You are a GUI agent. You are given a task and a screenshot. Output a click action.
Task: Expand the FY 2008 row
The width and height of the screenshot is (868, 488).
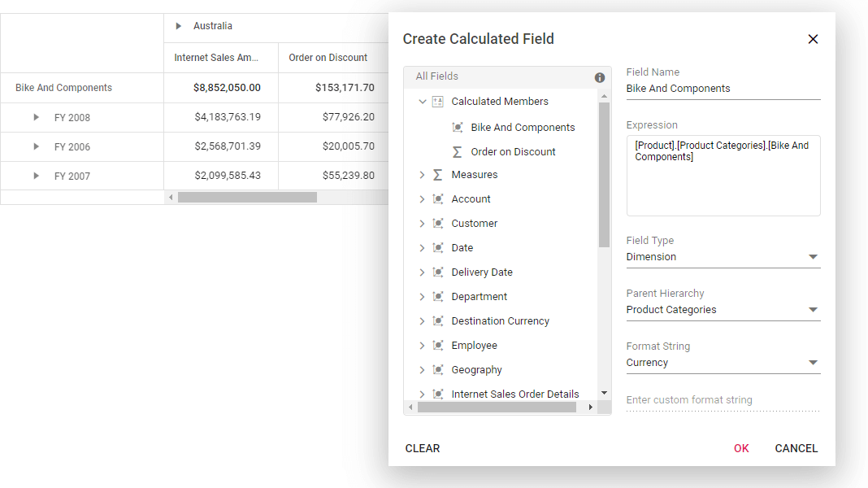(36, 118)
